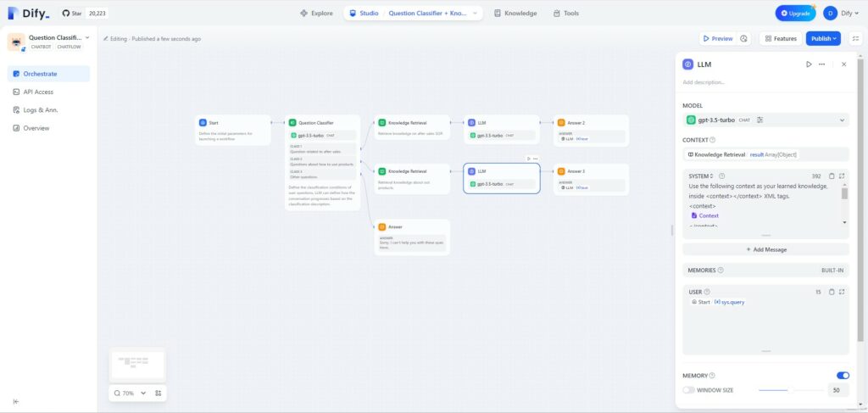This screenshot has width=868, height=413.
Task: Open the Tools tab
Action: [565, 14]
